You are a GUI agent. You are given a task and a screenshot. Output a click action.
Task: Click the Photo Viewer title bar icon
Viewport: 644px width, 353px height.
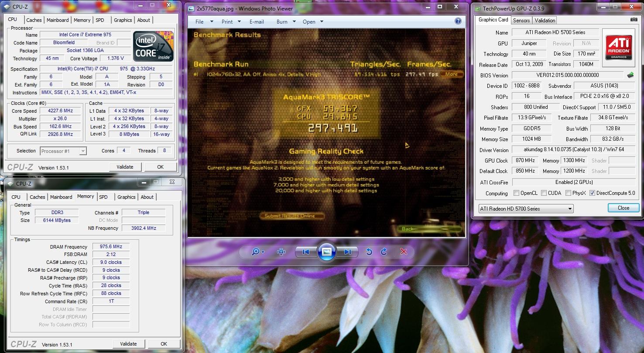point(191,8)
